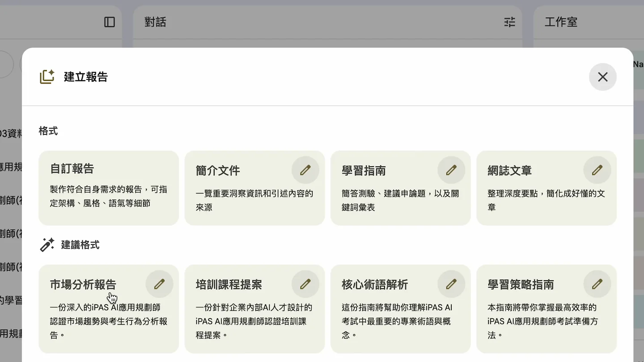Close the 建立報告 dialog

[x=602, y=77]
